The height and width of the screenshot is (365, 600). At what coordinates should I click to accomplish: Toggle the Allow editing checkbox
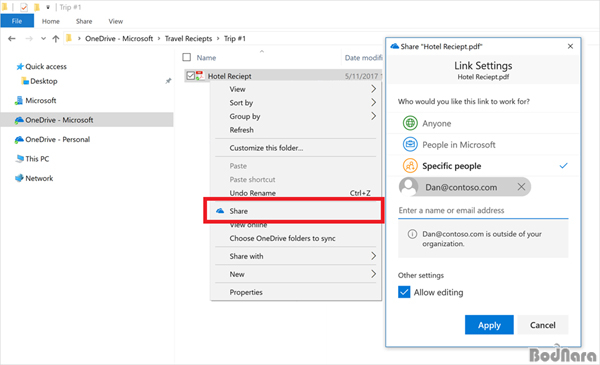[x=404, y=292]
